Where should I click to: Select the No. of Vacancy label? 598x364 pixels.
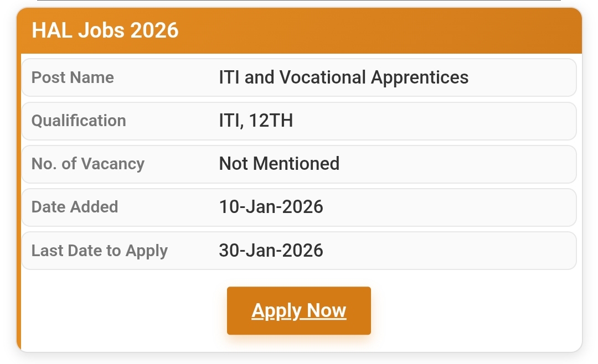tap(87, 164)
